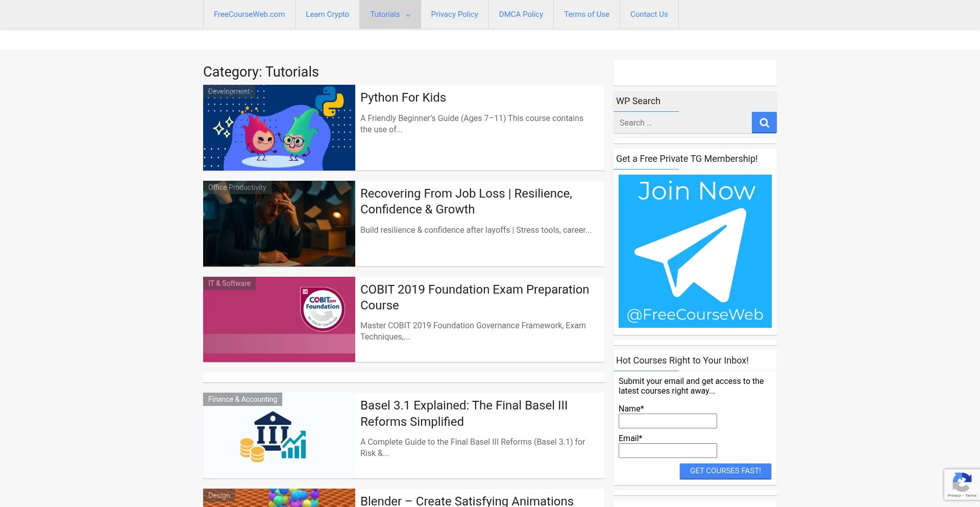Click the FreeCourseWeb.com home link
Screen dimensions: 980x507
click(x=249, y=14)
